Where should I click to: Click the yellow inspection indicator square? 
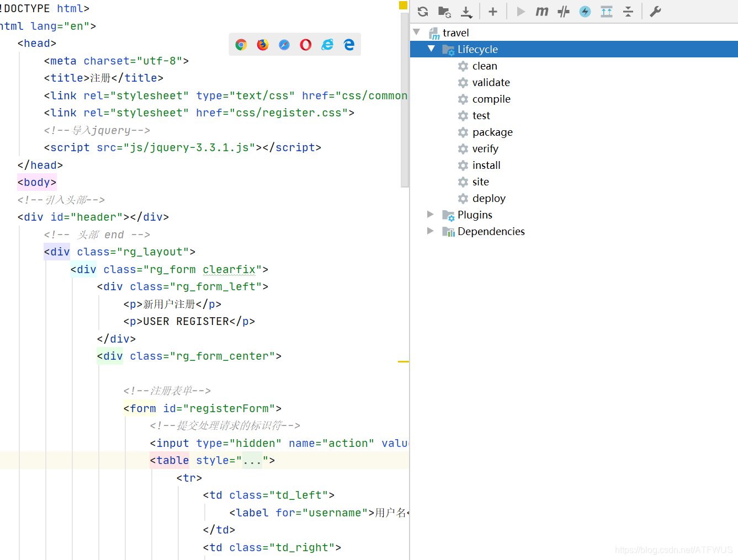pyautogui.click(x=403, y=5)
